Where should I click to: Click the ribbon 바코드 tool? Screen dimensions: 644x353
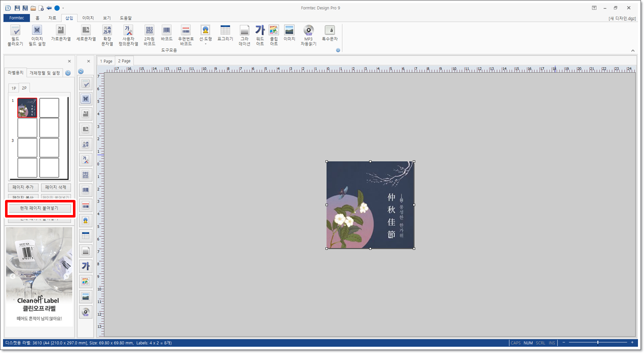click(167, 33)
